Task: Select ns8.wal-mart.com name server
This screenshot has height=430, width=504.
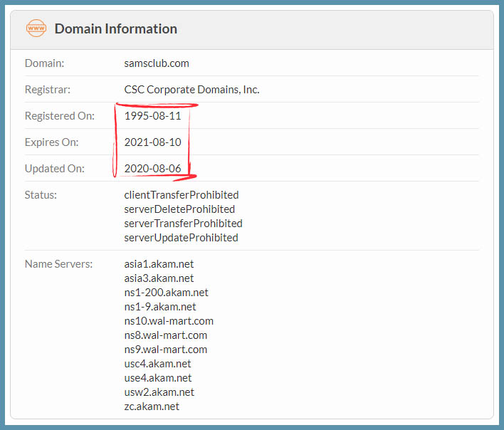Action: 166,335
